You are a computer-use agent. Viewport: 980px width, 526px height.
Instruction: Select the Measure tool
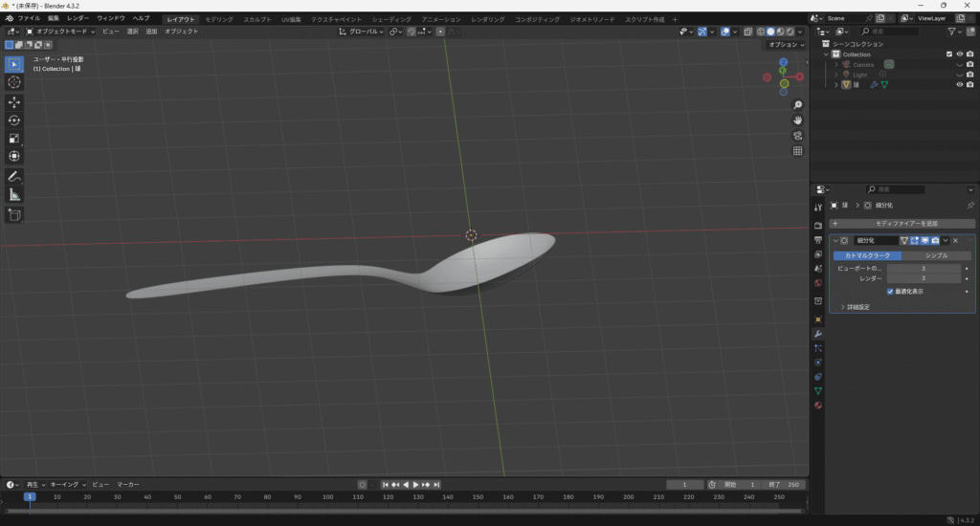coord(14,195)
